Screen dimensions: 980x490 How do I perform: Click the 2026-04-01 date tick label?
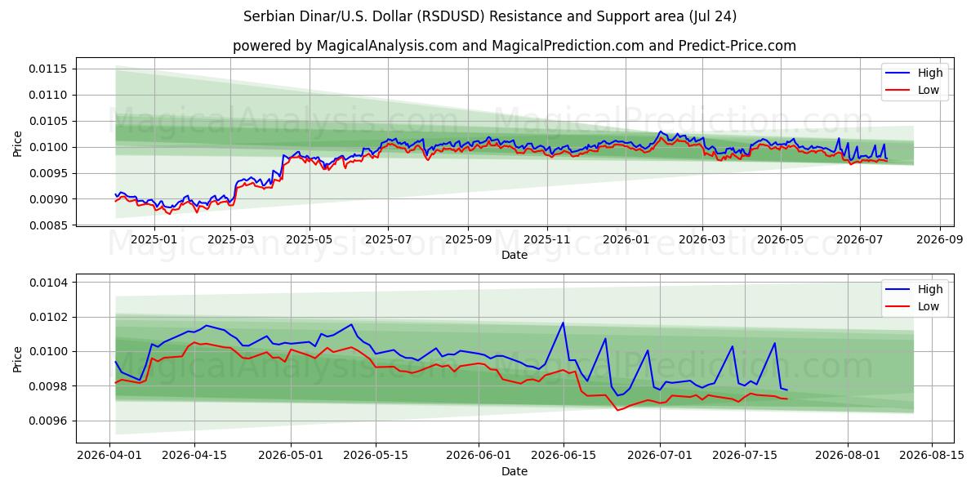(109, 456)
